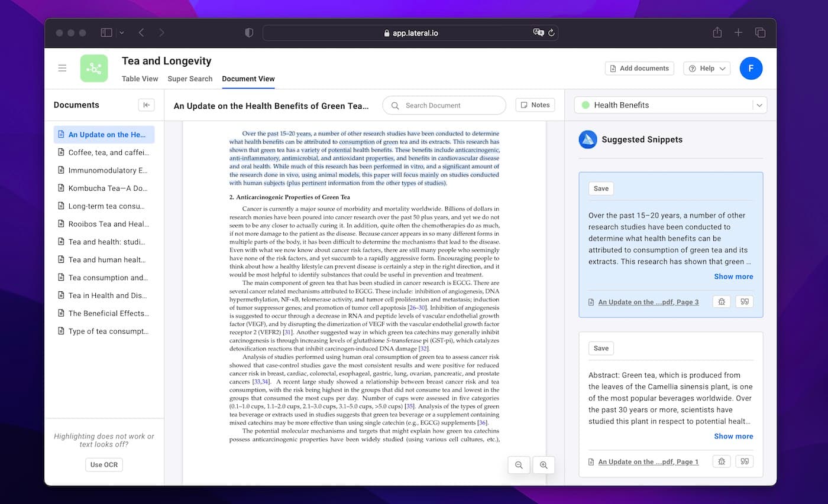Click the user avatar F
This screenshot has height=504, width=828.
[751, 69]
